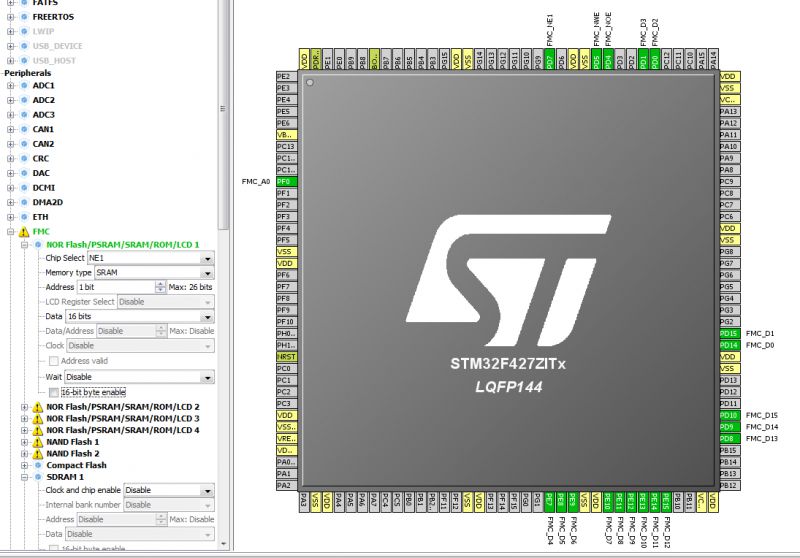Click the DAC peripheral bullet icon
This screenshot has width=800, height=558.
[x=24, y=173]
